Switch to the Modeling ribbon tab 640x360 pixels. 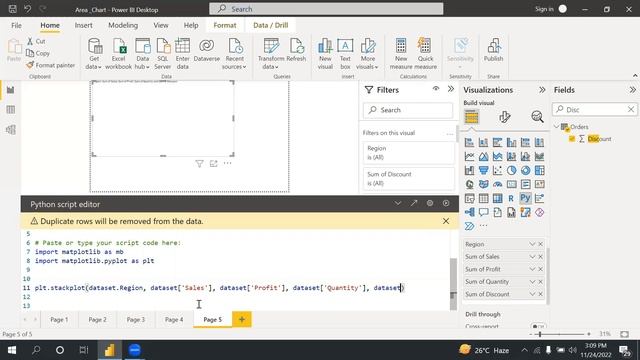coord(123,25)
